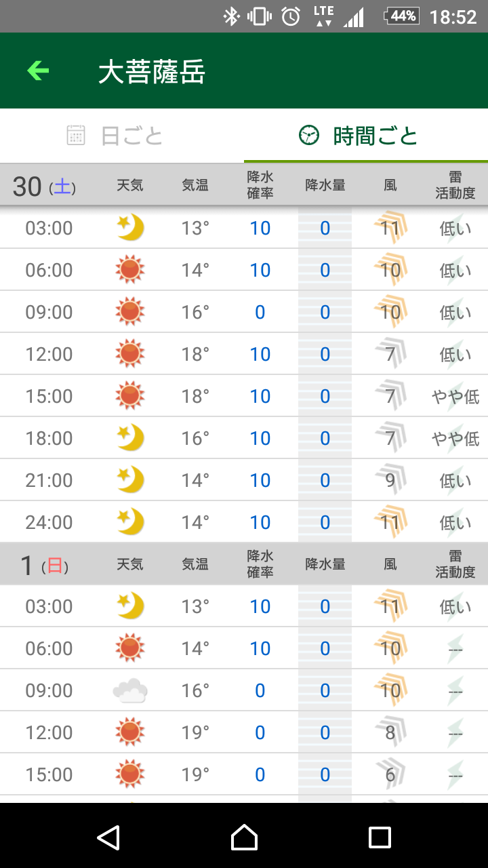
Task: Tap thunder icon for Sunday 12:00
Action: point(455,732)
